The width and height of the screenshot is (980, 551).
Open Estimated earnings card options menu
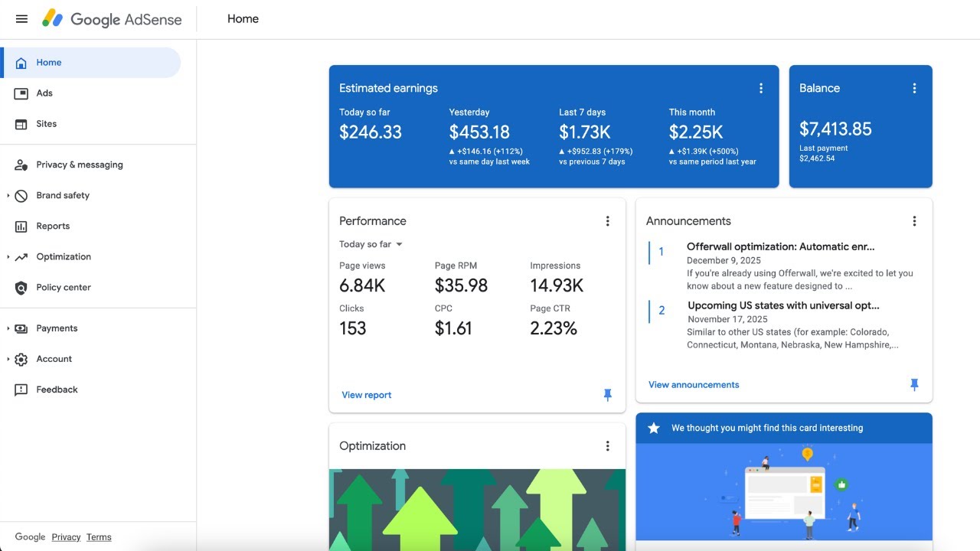click(x=761, y=88)
